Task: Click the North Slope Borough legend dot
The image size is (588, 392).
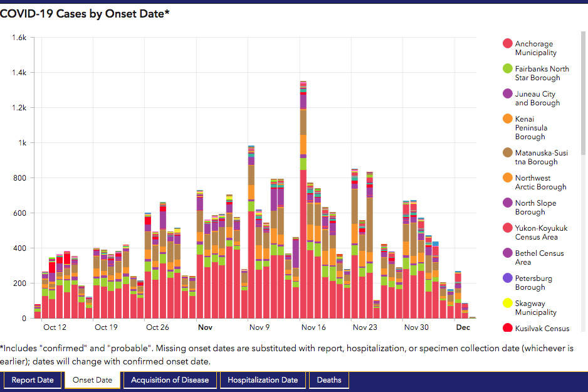Action: pyautogui.click(x=508, y=203)
